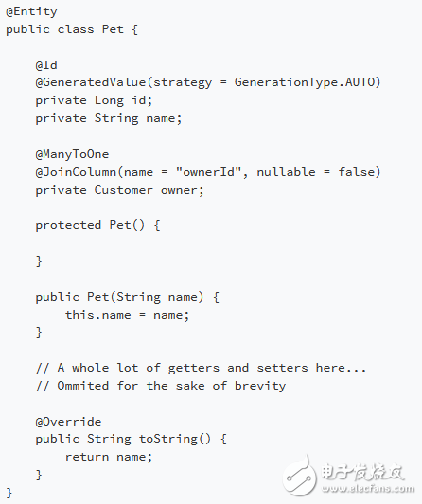422x504 pixels.
Task: Click the "ownerId" string literal
Action: pos(208,172)
